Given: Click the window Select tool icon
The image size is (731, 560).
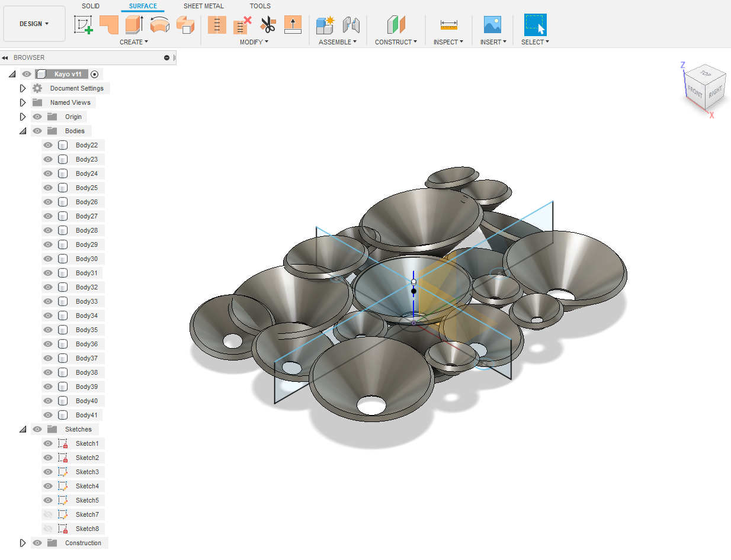Looking at the screenshot, I should [536, 25].
